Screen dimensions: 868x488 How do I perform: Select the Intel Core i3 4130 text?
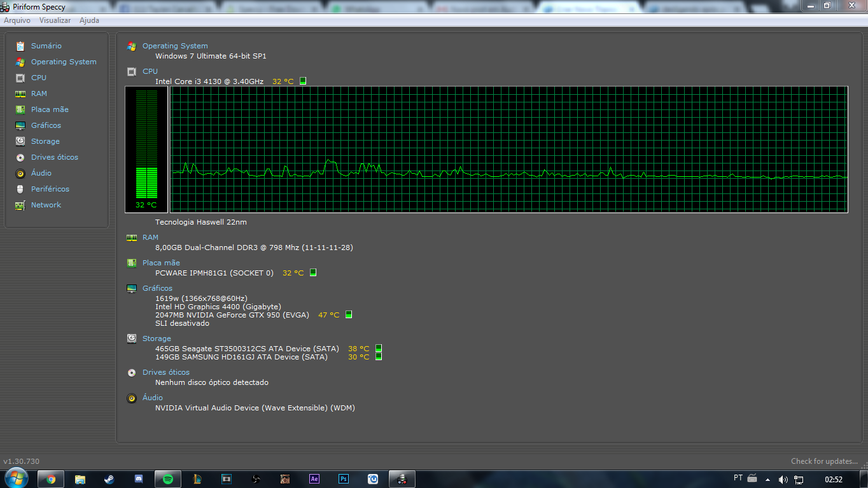[209, 81]
